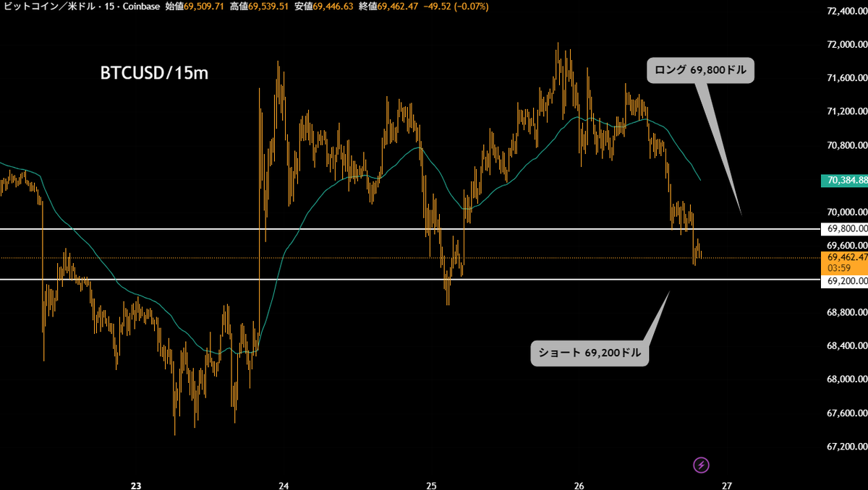Click the 03:59 bar countdown timer
The height and width of the screenshot is (490, 868).
pos(838,267)
